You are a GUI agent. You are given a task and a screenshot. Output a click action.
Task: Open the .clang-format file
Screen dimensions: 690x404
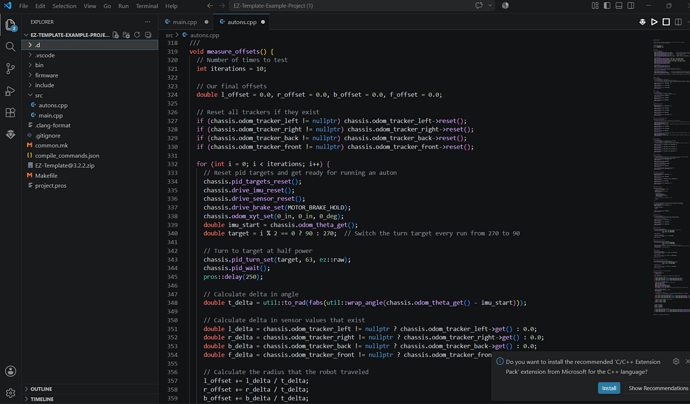click(90, 125)
